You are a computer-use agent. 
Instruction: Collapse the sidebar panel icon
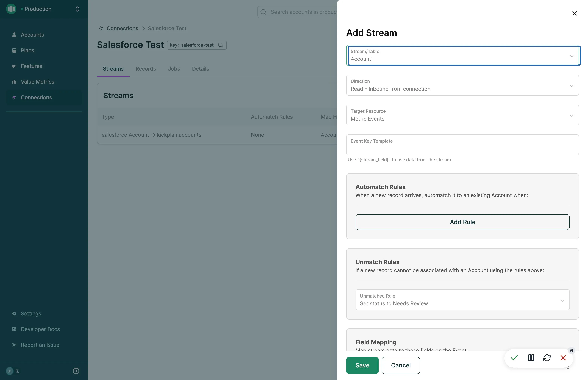[x=76, y=371]
